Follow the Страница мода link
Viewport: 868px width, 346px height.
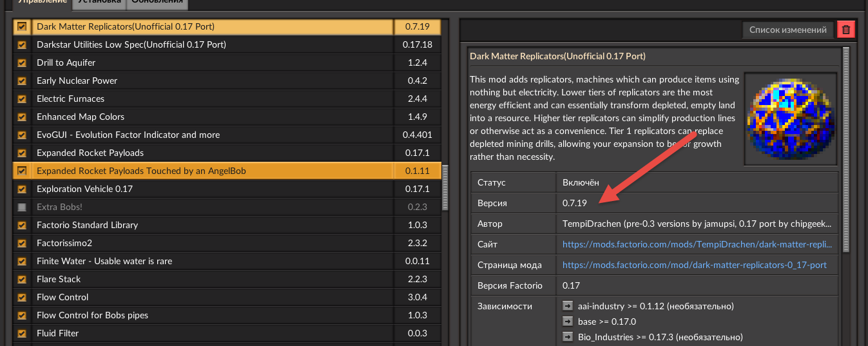tap(694, 265)
